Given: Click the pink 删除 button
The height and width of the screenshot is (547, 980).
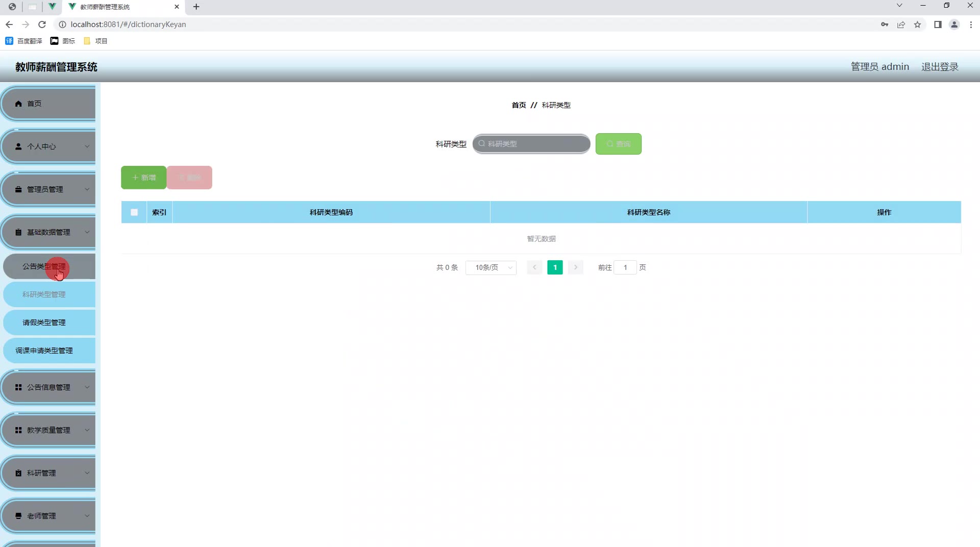Looking at the screenshot, I should [x=189, y=178].
